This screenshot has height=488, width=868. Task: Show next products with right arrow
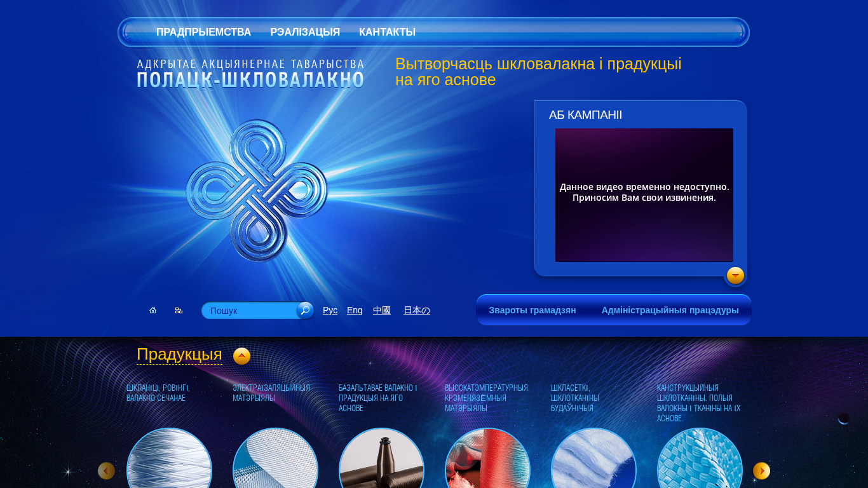761,471
